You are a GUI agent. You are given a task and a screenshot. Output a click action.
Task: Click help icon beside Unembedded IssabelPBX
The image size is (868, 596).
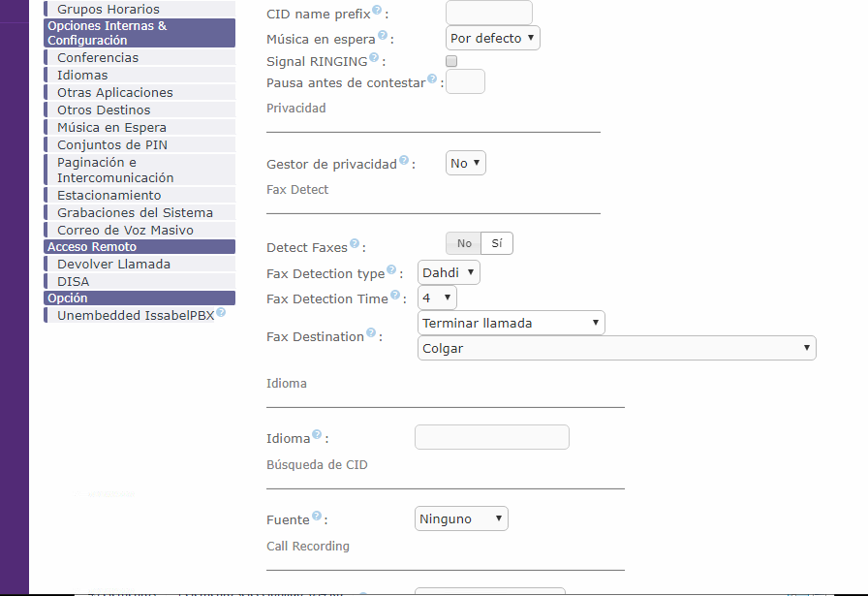coord(221,313)
